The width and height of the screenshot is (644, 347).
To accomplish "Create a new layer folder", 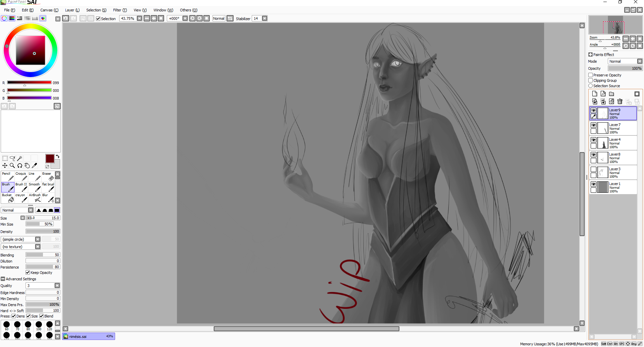I will coord(611,94).
